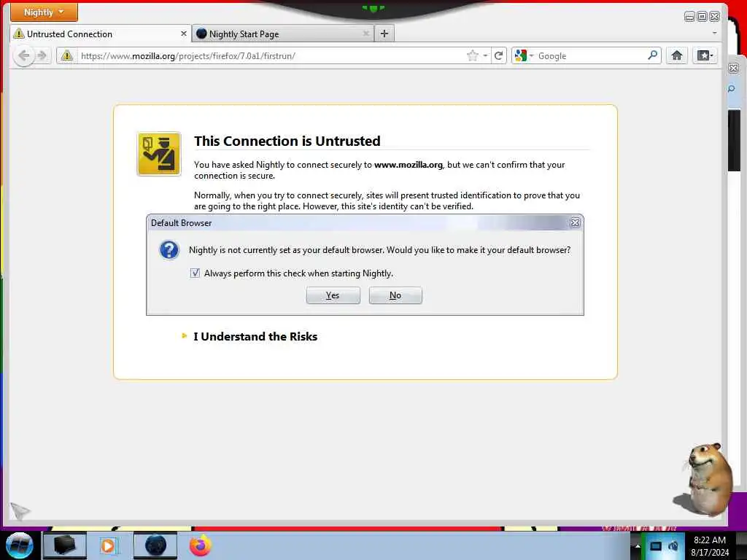Close the Nightly browser window

(x=714, y=17)
